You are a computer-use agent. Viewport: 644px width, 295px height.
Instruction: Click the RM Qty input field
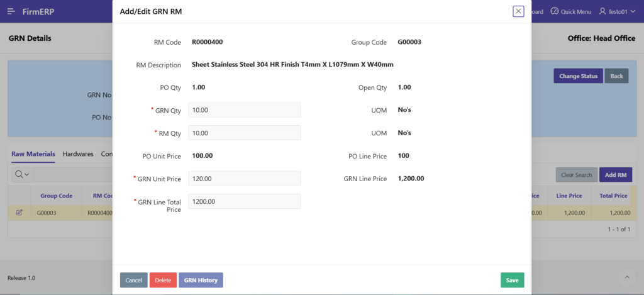pos(244,133)
